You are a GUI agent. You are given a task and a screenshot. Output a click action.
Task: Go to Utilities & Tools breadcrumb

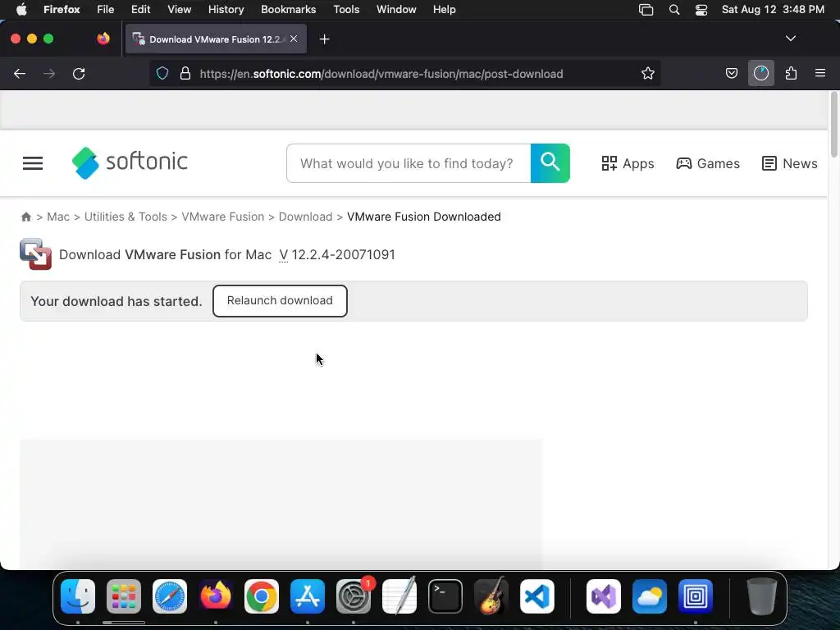point(126,217)
